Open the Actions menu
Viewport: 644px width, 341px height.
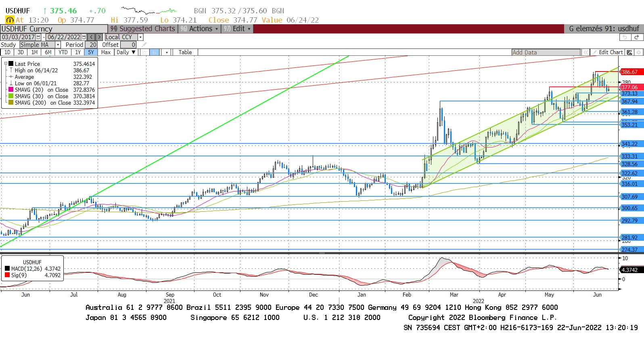199,29
